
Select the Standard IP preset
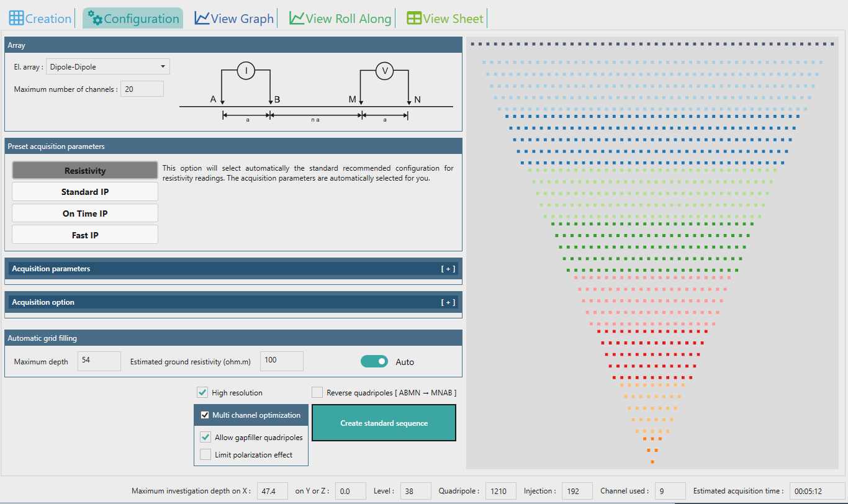[x=85, y=192]
